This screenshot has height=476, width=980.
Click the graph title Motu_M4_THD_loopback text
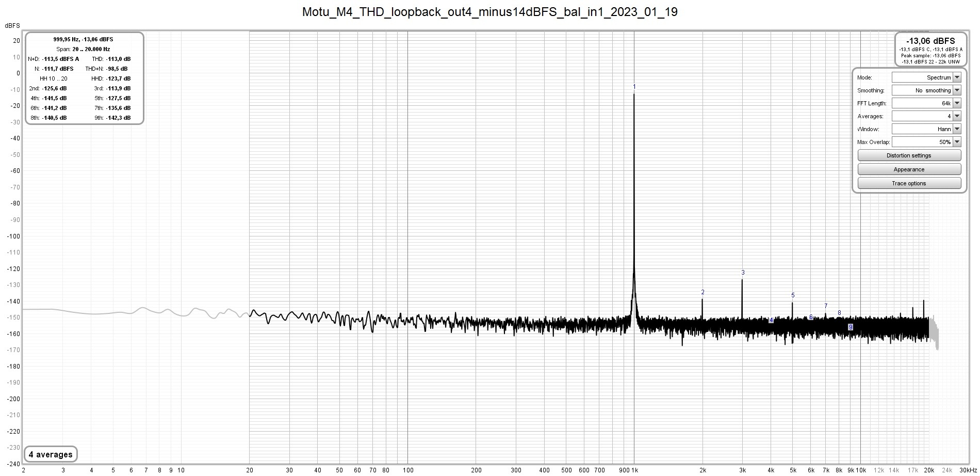click(489, 12)
